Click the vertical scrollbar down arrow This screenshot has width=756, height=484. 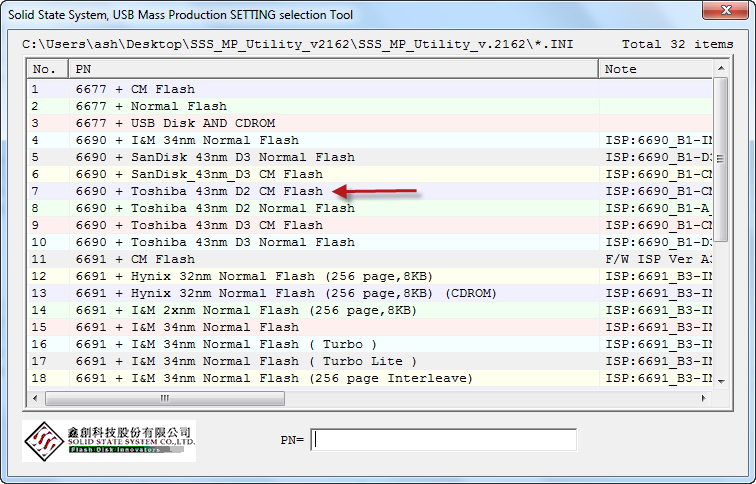(x=721, y=381)
